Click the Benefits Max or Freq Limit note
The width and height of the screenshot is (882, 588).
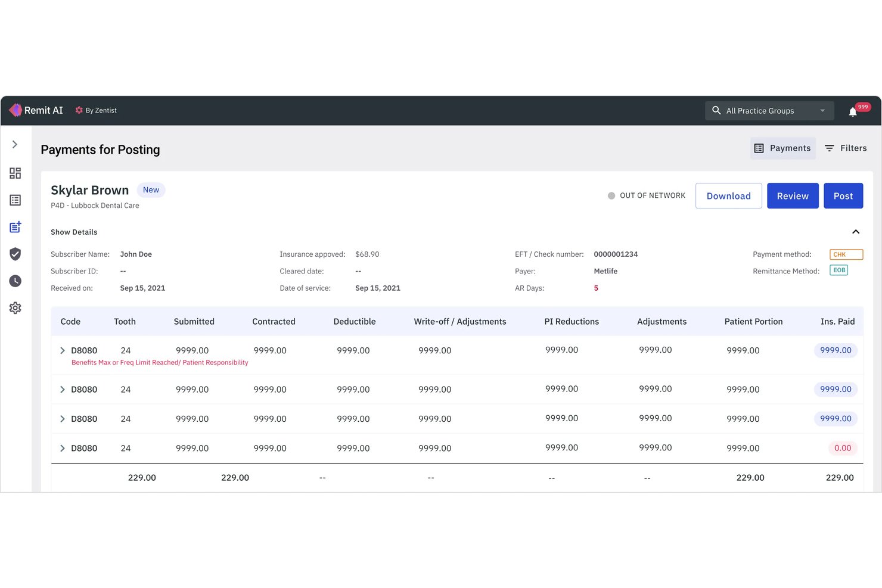160,362
